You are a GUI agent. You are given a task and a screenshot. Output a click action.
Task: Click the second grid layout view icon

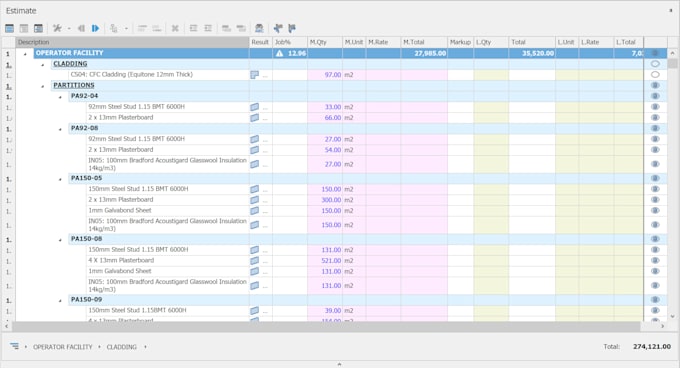24,29
